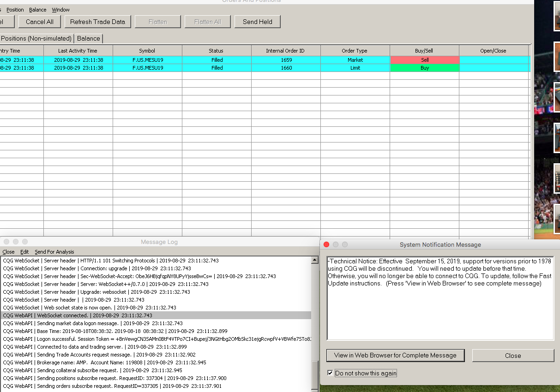This screenshot has width=560, height=392.
Task: Click Close button in System Notification
Action: [x=513, y=356]
